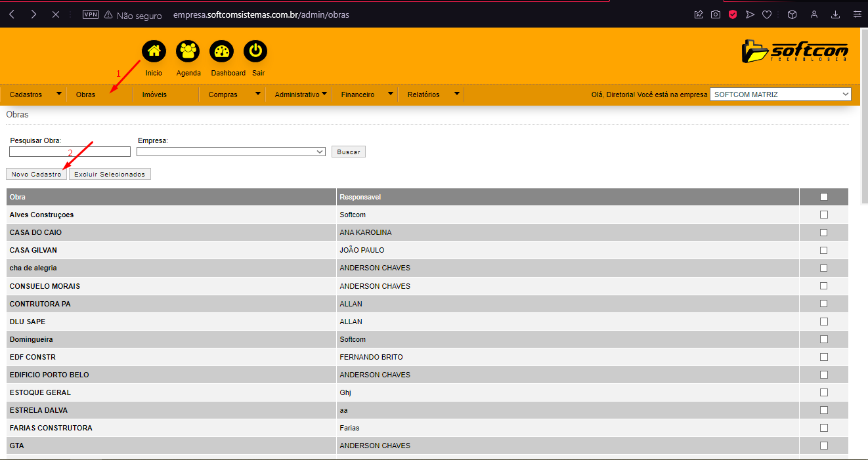This screenshot has width=868, height=460.
Task: Click the Excluir Selecionados button
Action: click(110, 175)
